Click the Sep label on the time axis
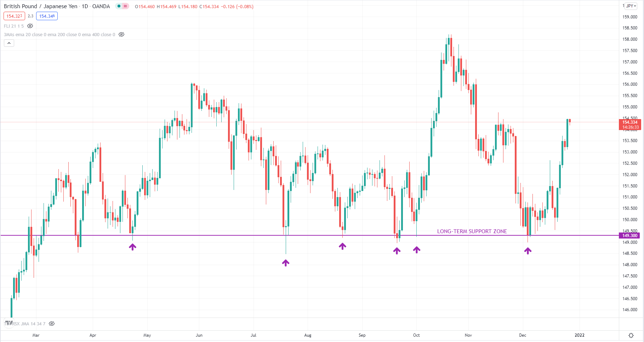The height and width of the screenshot is (342, 644). click(x=362, y=335)
